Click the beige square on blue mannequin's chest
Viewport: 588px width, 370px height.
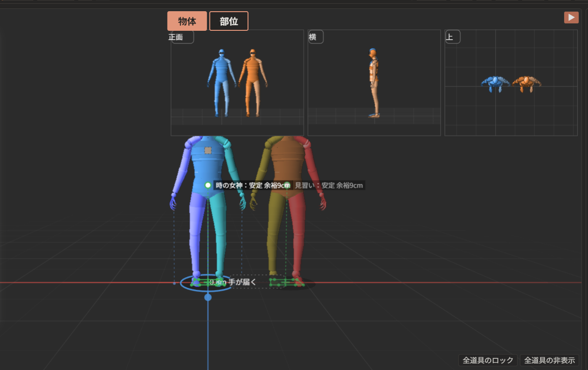click(208, 151)
